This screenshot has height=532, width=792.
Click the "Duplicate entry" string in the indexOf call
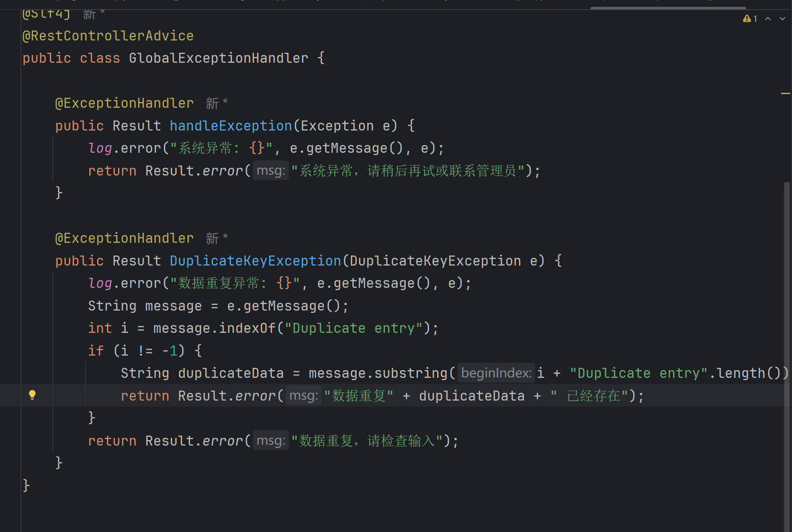pos(353,328)
